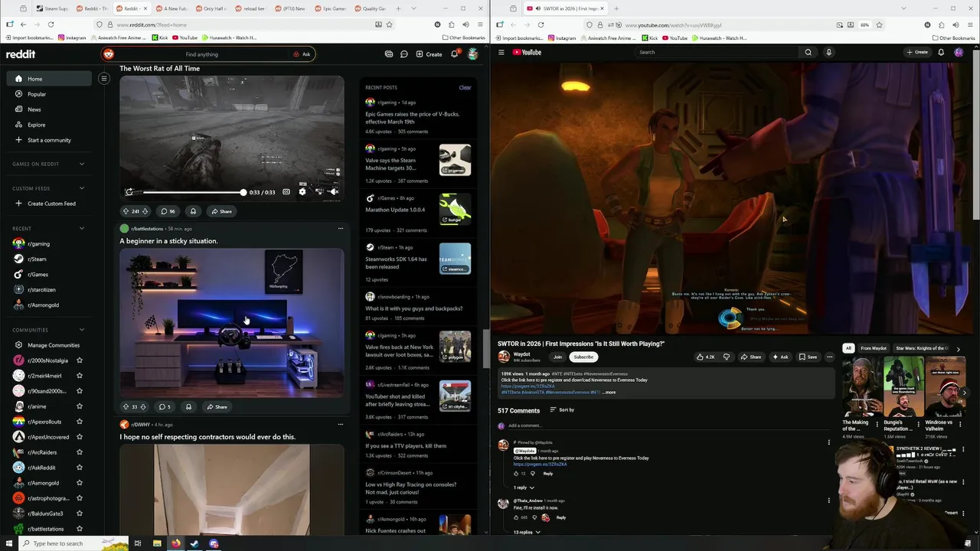
Task: Toggle the star next to r/AskReddit
Action: pyautogui.click(x=80, y=468)
